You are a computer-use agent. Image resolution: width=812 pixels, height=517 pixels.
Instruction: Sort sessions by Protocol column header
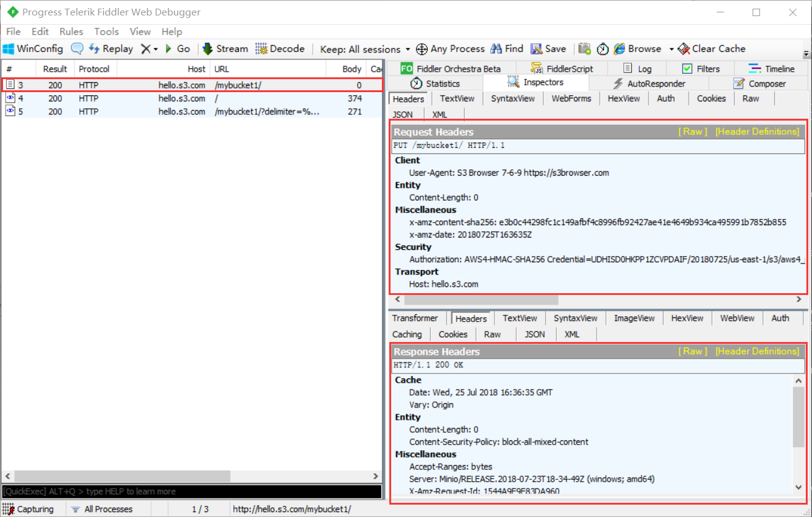click(94, 69)
